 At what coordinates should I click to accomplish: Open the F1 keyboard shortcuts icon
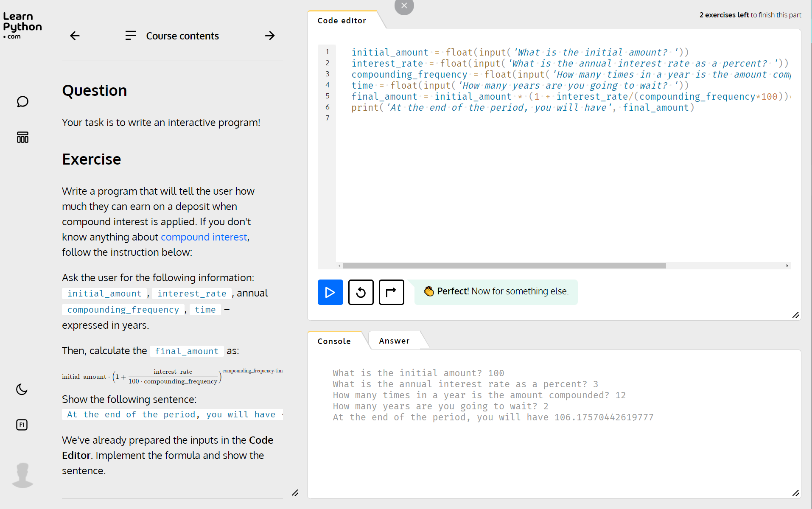(x=22, y=425)
